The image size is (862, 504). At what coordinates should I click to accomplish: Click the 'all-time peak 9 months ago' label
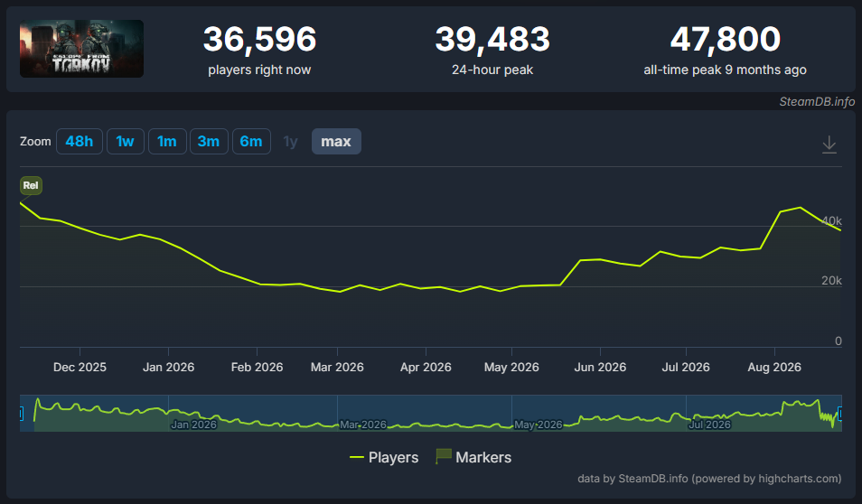pyautogui.click(x=726, y=70)
